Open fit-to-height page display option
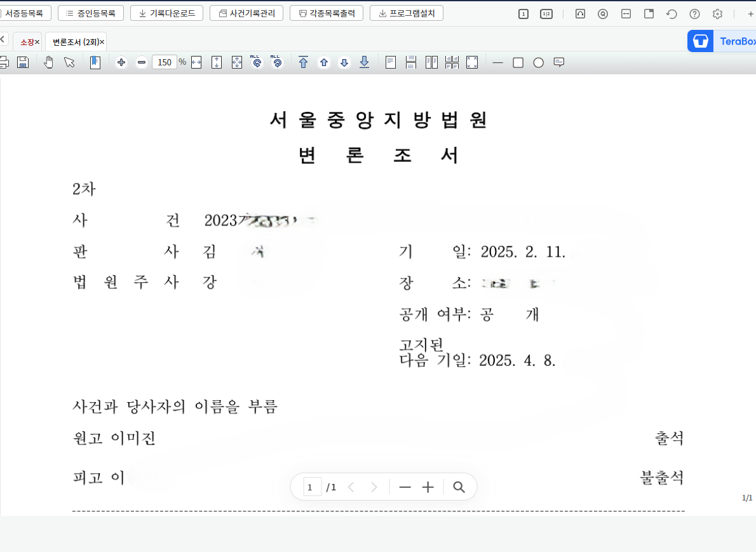The width and height of the screenshot is (756, 552). pyautogui.click(x=216, y=62)
